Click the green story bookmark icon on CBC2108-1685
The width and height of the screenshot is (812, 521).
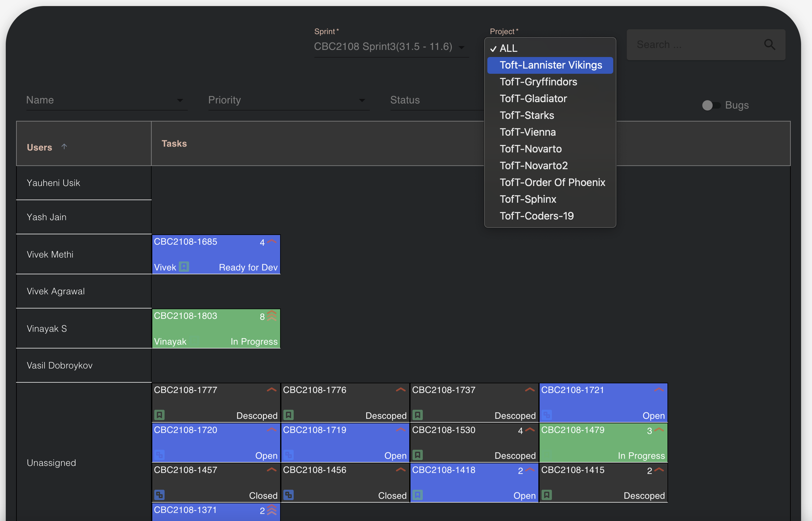coord(184,267)
